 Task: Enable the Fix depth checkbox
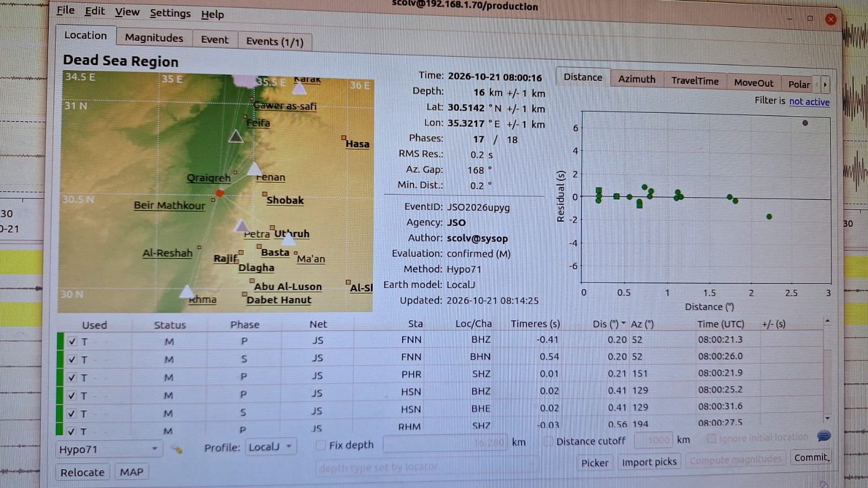pos(321,445)
